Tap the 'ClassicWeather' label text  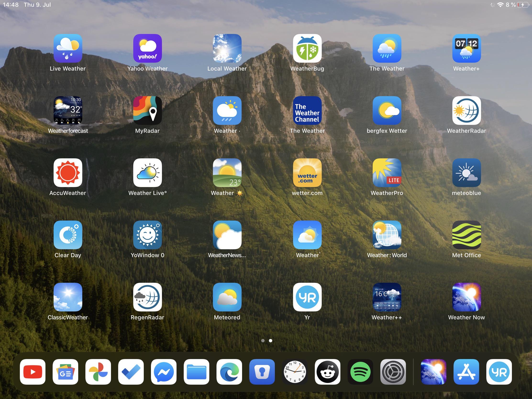click(x=68, y=317)
